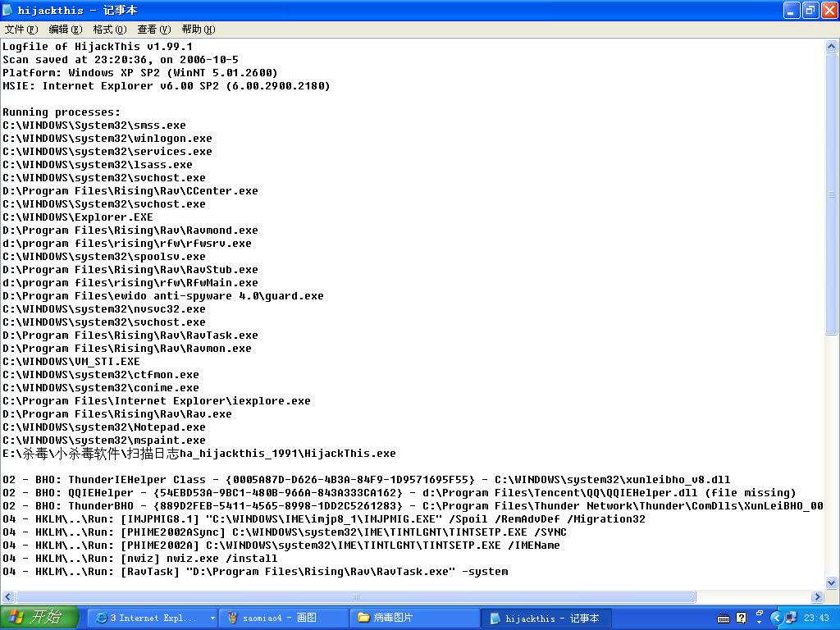Click the QQIEHelper BHO line

click(399, 493)
